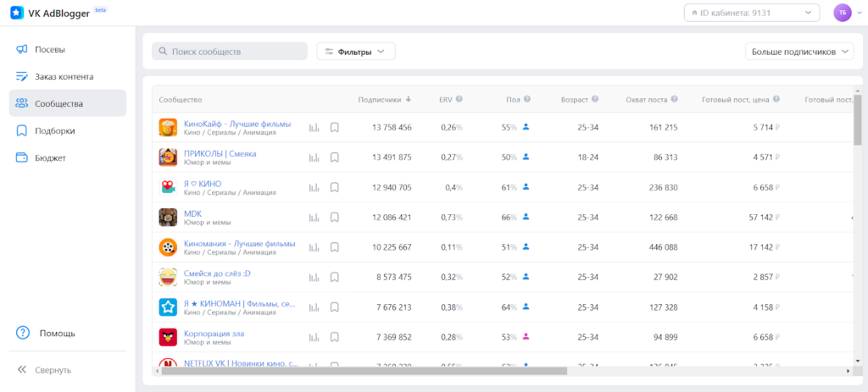Open statistics chart icon for КиноКайф row
Screen dimensions: 868x392
point(314,128)
